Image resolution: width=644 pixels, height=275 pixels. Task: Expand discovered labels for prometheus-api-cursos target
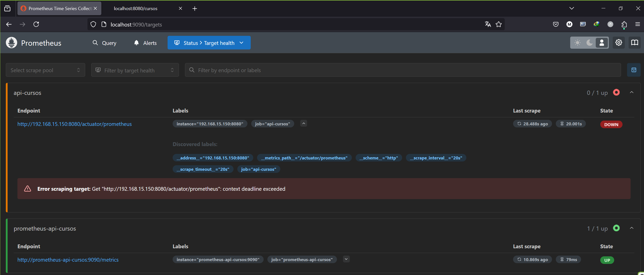346,259
